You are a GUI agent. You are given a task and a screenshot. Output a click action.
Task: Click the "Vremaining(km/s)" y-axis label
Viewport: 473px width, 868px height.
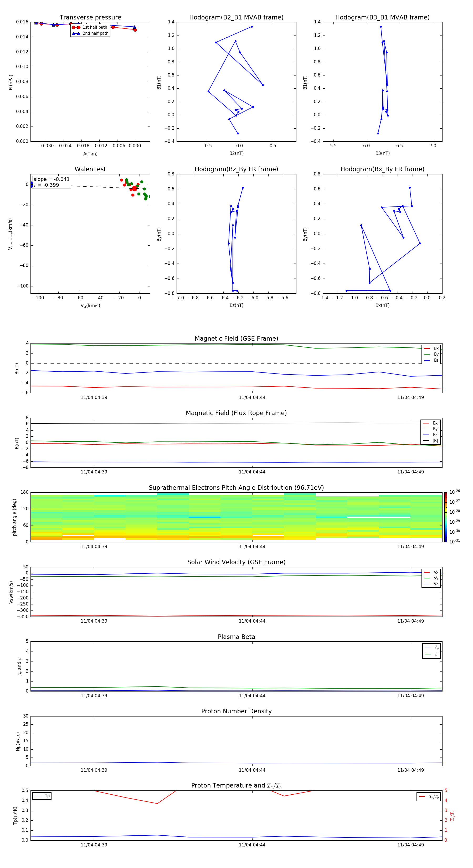pos(11,234)
